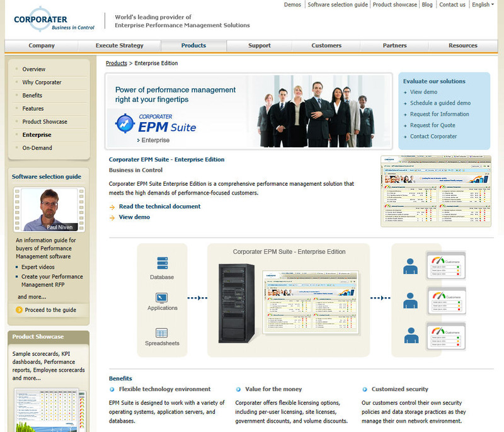Image resolution: width=504 pixels, height=432 pixels.
Task: Click Schedule a guided demo link
Action: 440,103
